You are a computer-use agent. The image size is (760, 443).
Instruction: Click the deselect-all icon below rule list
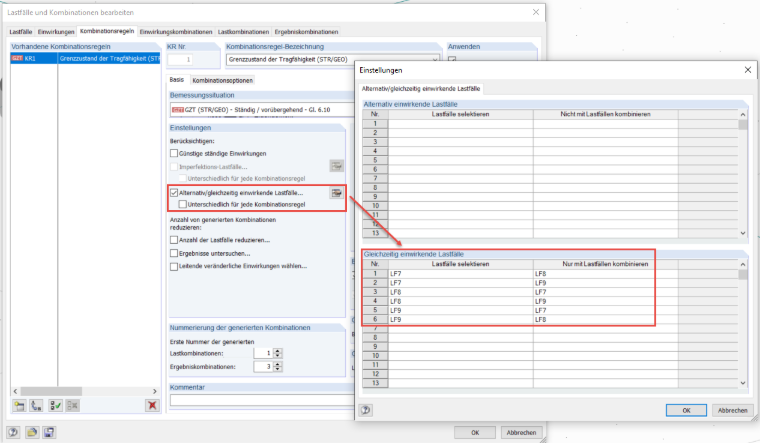(73, 406)
